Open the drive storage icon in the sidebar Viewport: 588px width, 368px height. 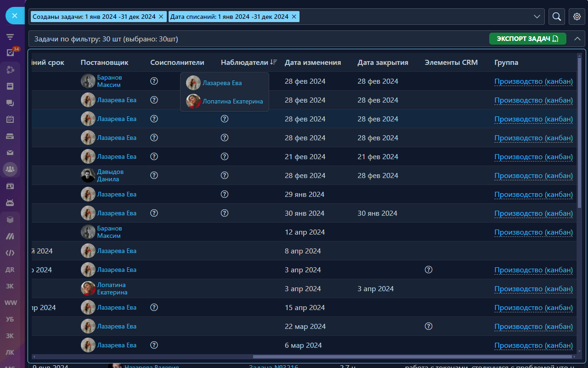pyautogui.click(x=10, y=136)
